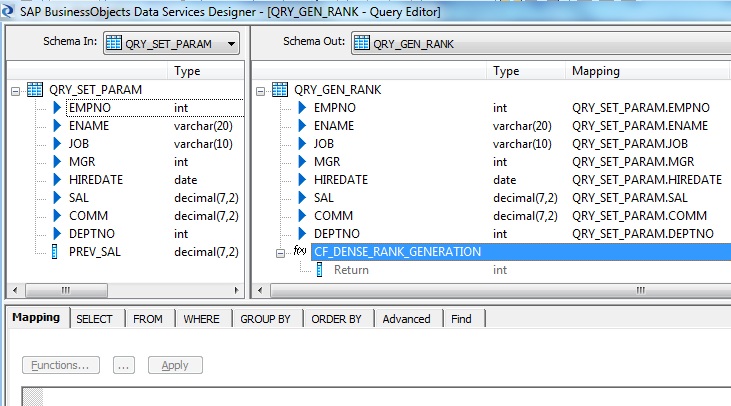Screen dimensions: 731x406
Task: Open the GROUP BY tab
Action: [x=265, y=319]
